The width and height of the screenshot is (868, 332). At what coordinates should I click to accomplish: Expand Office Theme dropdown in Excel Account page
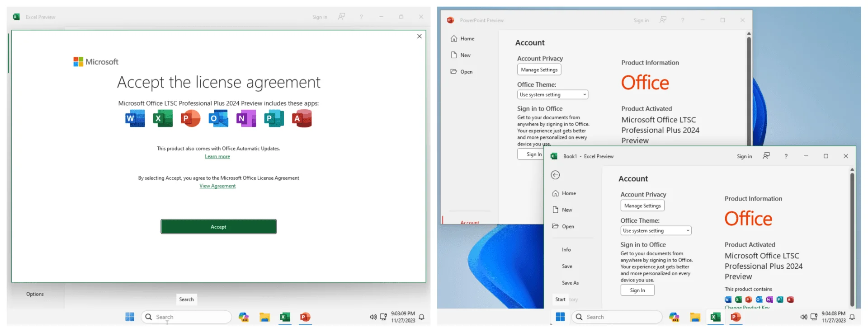tap(656, 230)
